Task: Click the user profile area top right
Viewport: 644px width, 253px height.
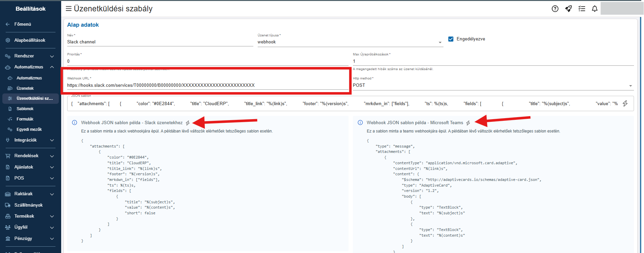Action: (622, 9)
